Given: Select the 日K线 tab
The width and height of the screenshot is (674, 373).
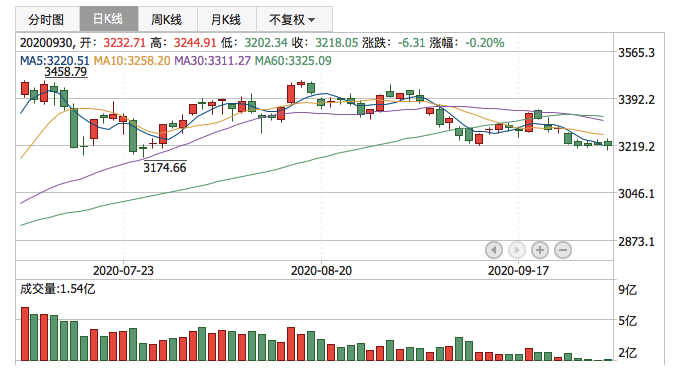Looking at the screenshot, I should pos(109,19).
